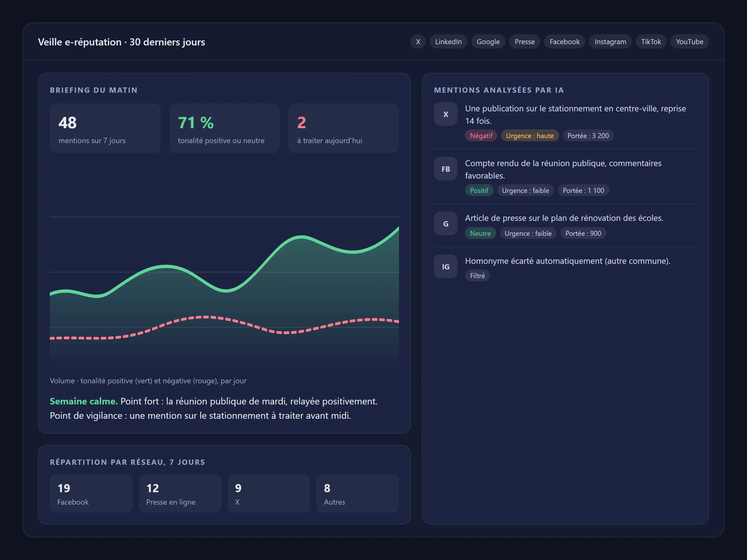
Task: Click the Mentions analysées par IA heading
Action: [x=499, y=90]
